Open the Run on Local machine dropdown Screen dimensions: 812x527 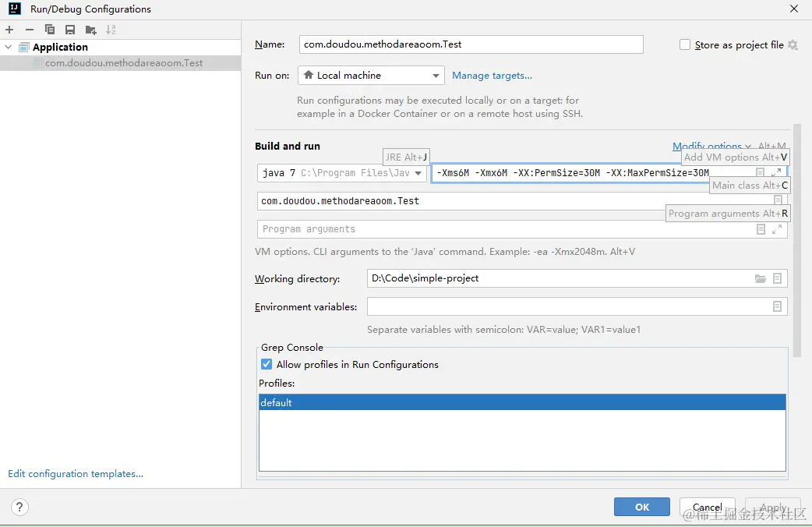pyautogui.click(x=371, y=75)
